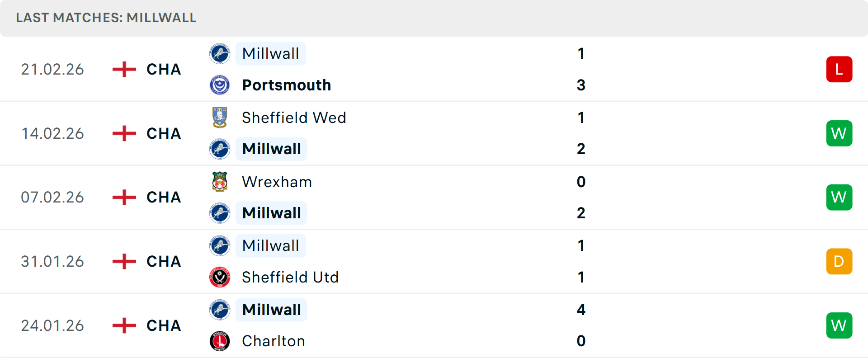
Task: Click the England flag next to the 21.02.26 match
Action: tap(123, 69)
